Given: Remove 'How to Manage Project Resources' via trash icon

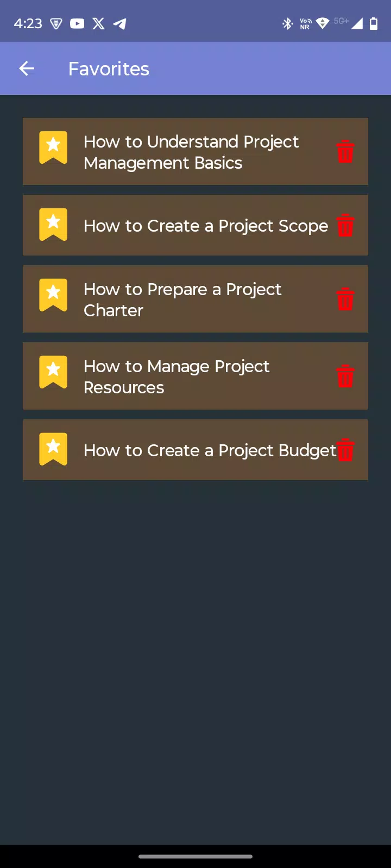Looking at the screenshot, I should click(x=345, y=376).
